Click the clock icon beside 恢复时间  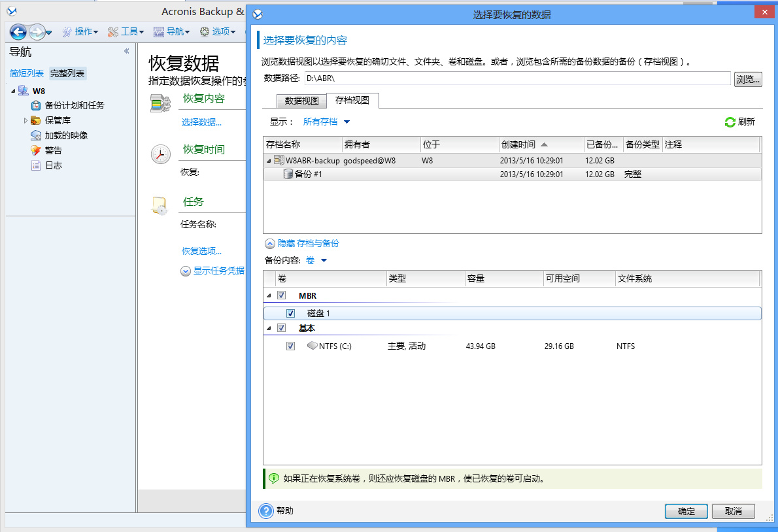click(160, 154)
